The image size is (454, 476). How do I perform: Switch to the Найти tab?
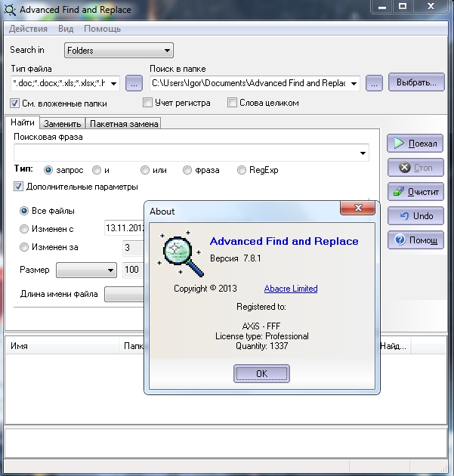[x=22, y=122]
